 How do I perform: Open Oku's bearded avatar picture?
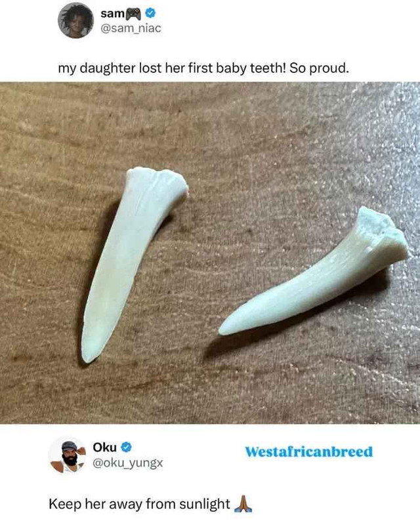[68, 455]
